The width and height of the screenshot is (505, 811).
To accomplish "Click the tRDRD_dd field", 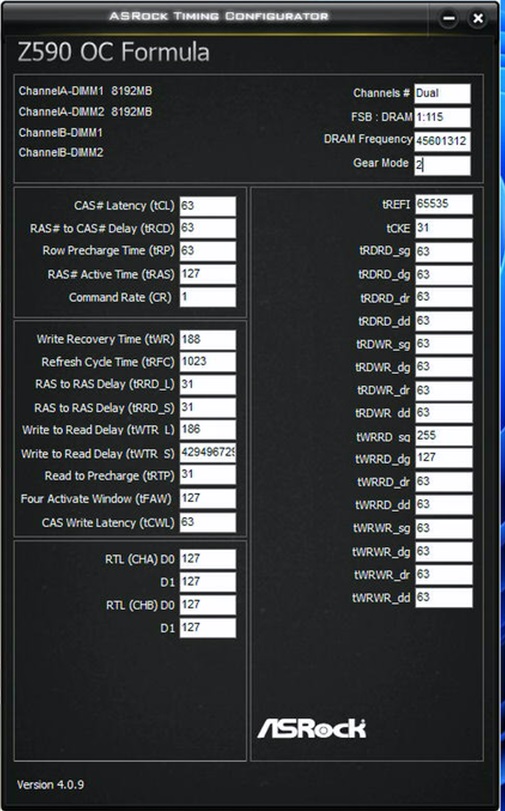I will coord(443,321).
